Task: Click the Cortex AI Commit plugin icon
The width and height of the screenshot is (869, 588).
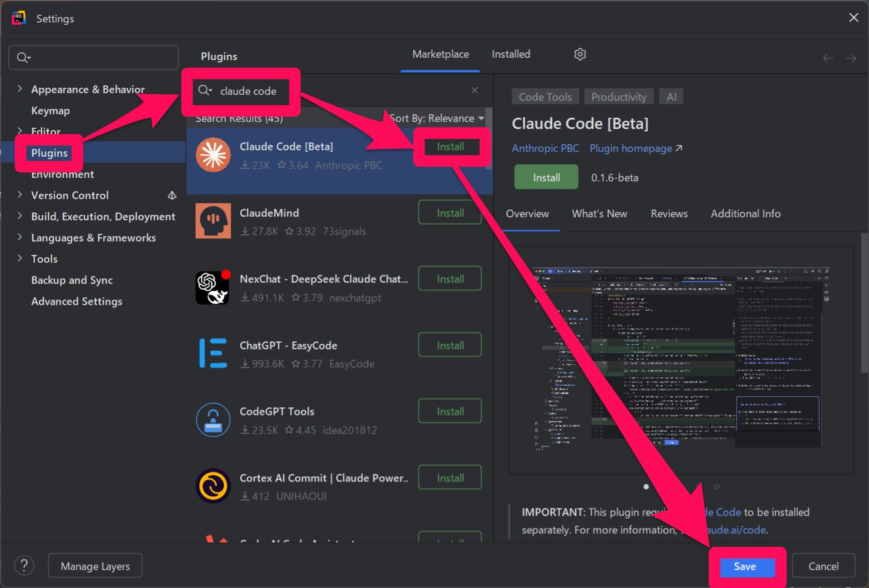Action: tap(213, 486)
